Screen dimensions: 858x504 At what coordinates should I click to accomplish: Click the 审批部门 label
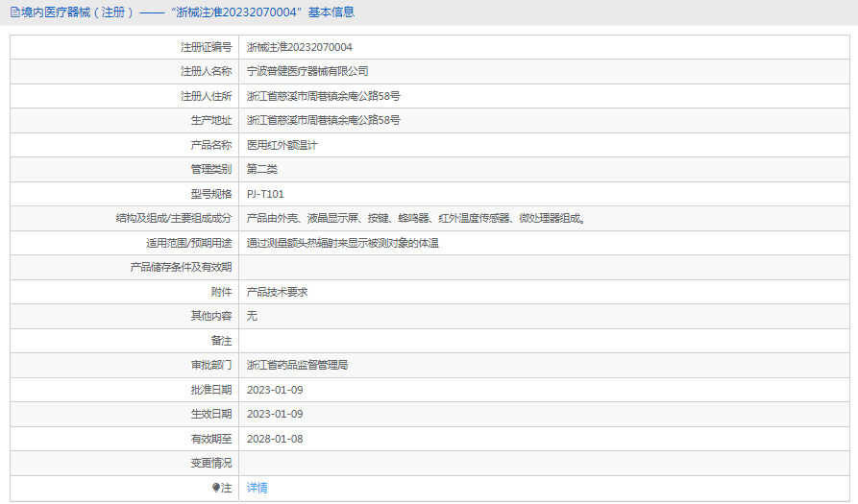(x=211, y=365)
